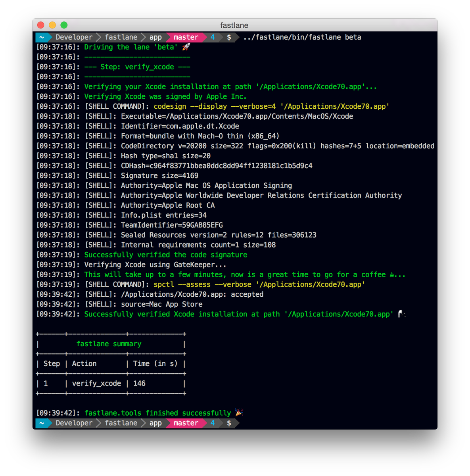Click 'Authority=Apple Mac OS Application Signing'

coord(206,186)
